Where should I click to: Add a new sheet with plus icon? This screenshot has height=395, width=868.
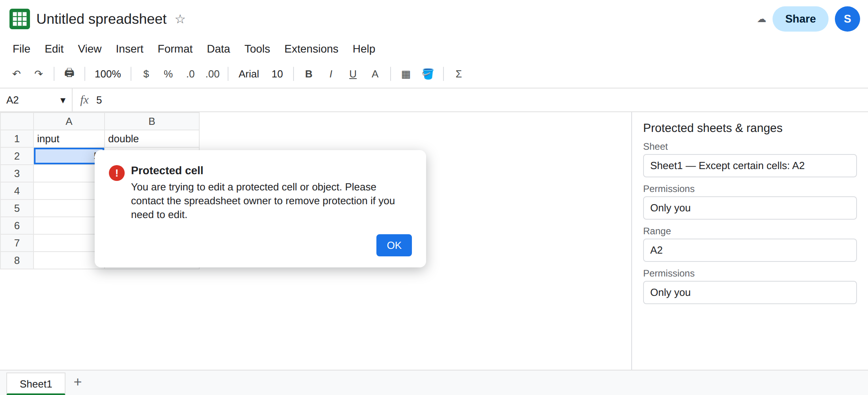pyautogui.click(x=78, y=382)
